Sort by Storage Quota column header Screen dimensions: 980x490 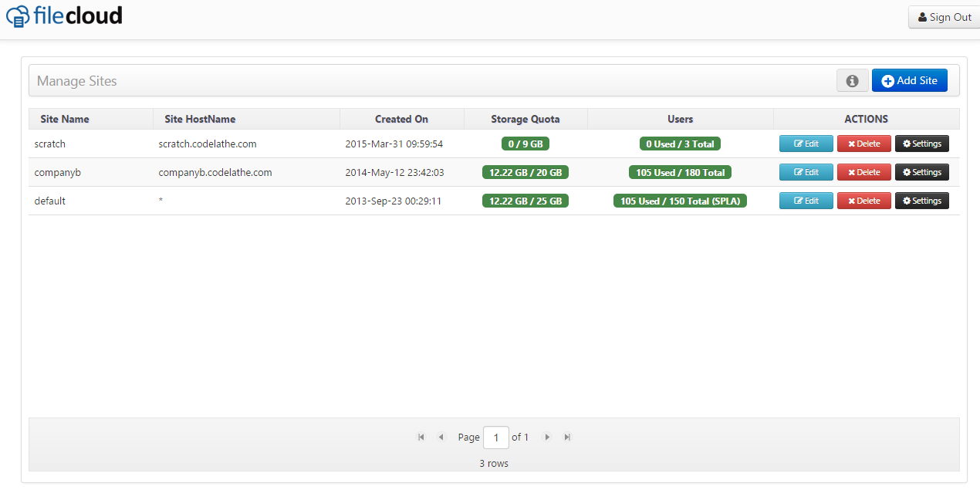[x=525, y=119]
